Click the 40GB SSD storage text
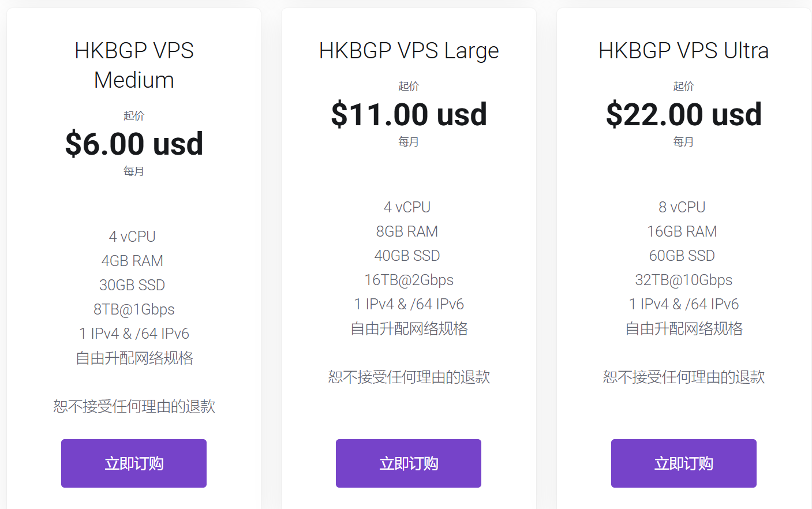Viewport: 812px width, 509px height. pyautogui.click(x=407, y=256)
